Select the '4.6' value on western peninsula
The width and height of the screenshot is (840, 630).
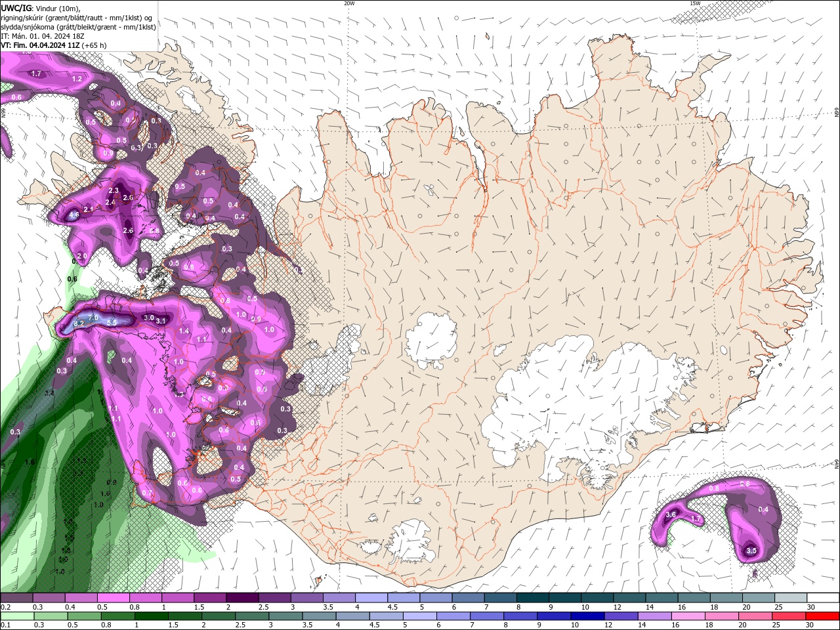point(74,215)
